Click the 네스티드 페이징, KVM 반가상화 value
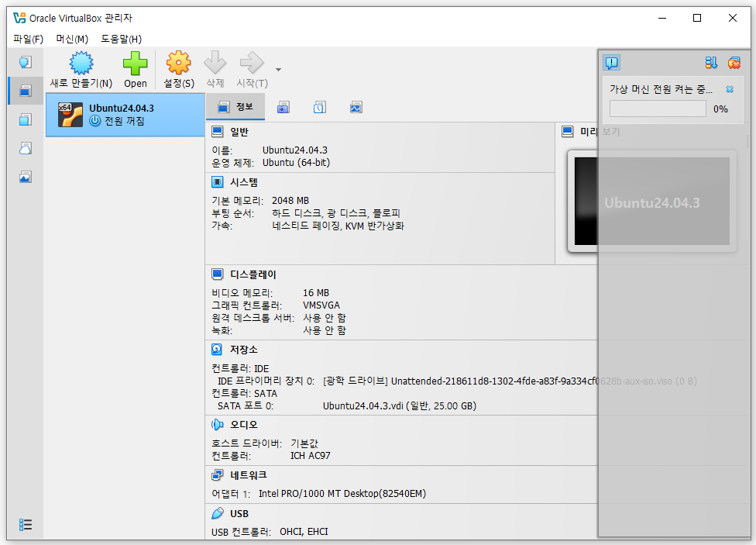756x545 pixels. 338,226
